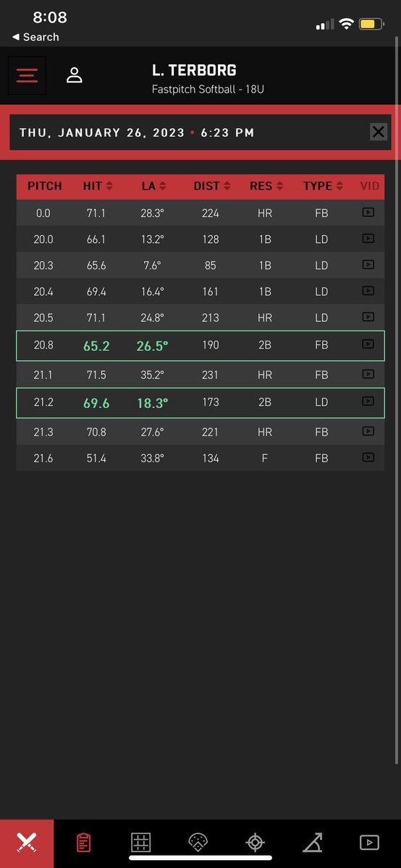Select launch angle 13.2° cell

point(152,239)
